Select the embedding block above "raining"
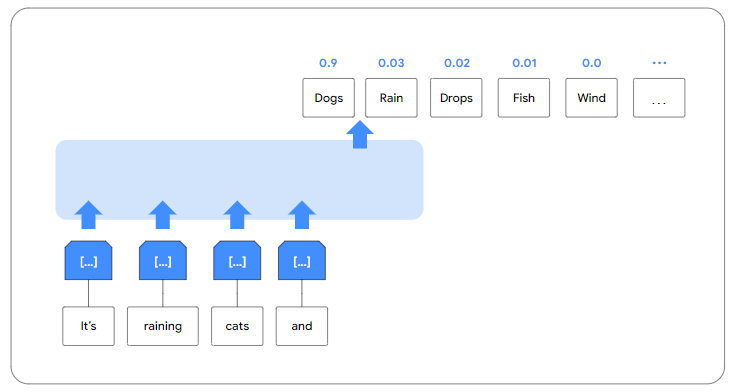The image size is (741, 392). point(163,260)
